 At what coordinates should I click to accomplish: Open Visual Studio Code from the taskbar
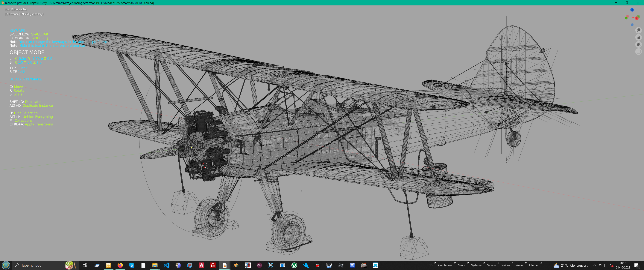click(x=166, y=265)
